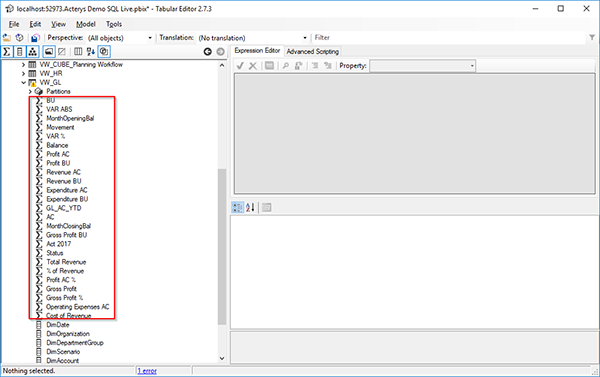
Task: Select the DimOrganization column
Action: pyautogui.click(x=68, y=334)
